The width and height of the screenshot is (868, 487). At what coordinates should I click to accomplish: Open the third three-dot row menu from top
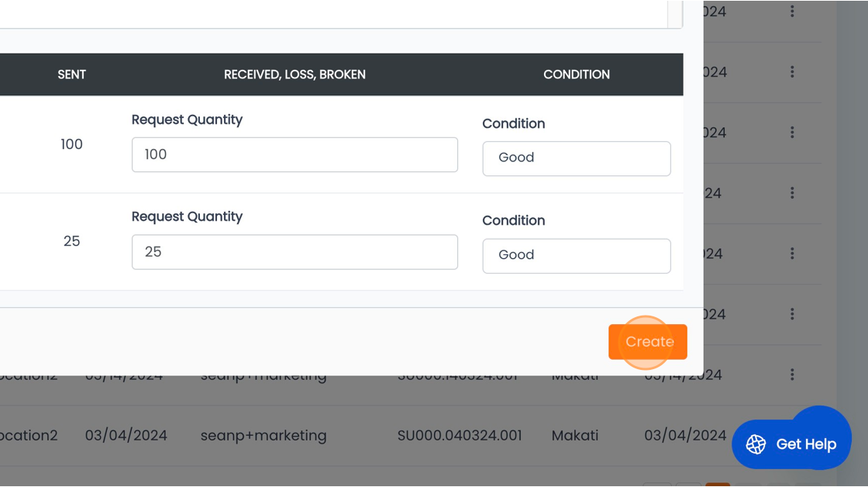click(x=792, y=133)
